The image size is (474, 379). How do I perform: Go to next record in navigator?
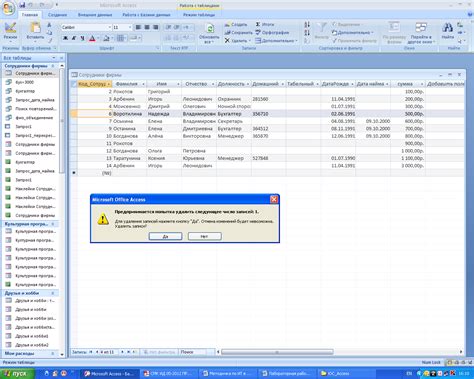pos(122,352)
